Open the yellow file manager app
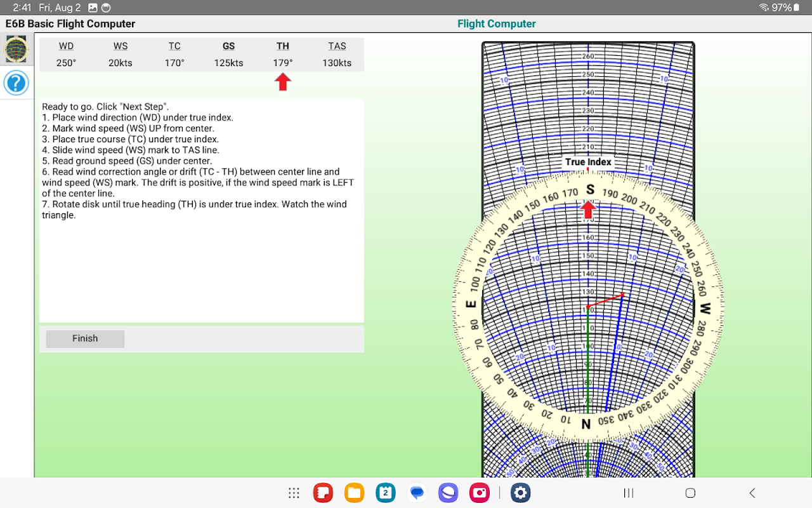 point(354,493)
